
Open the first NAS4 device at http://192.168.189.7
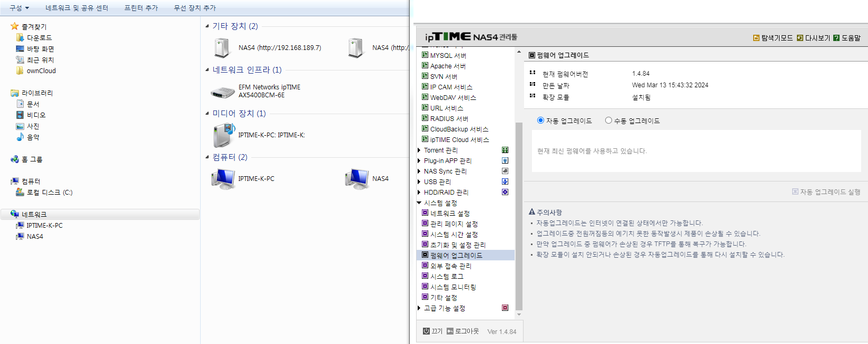click(223, 48)
